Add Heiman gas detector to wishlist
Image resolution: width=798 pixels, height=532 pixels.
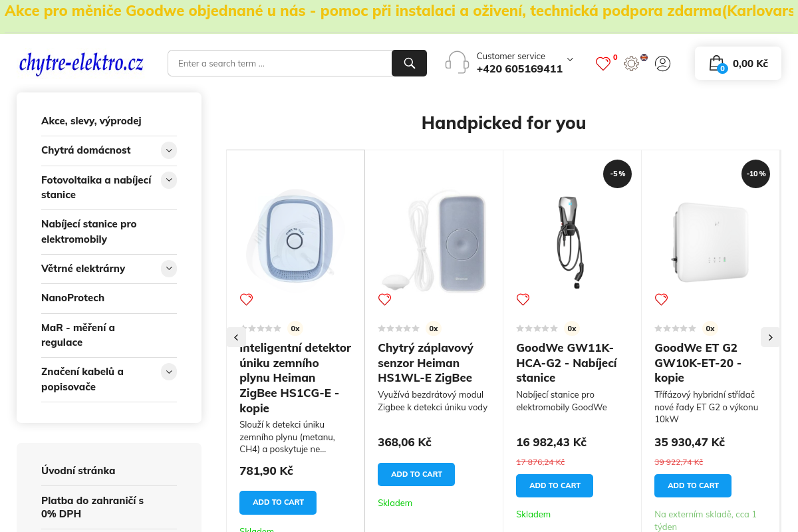click(247, 299)
